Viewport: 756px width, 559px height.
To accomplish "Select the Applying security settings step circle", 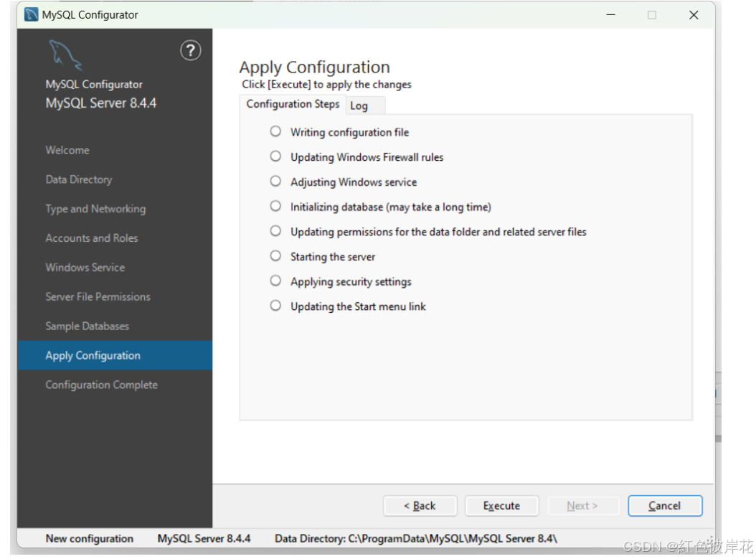I will 275,281.
